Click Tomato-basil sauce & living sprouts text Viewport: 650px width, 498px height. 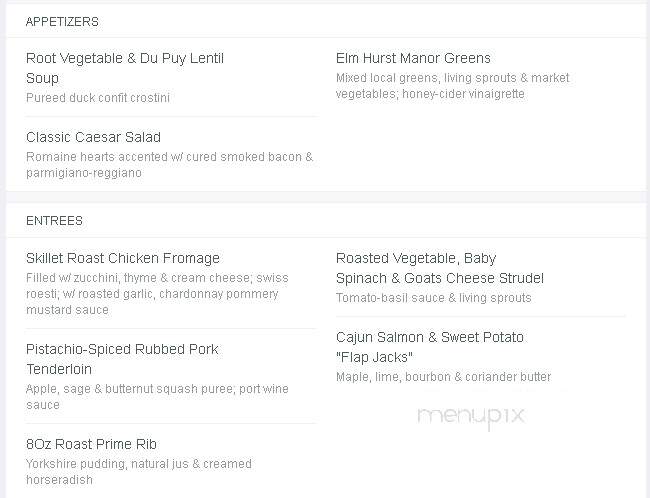tap(434, 298)
